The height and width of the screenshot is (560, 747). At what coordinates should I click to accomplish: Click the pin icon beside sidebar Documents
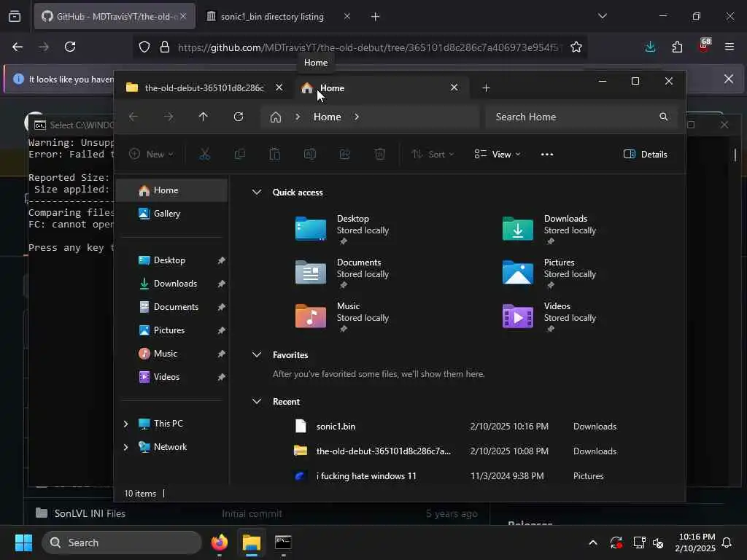click(x=221, y=307)
